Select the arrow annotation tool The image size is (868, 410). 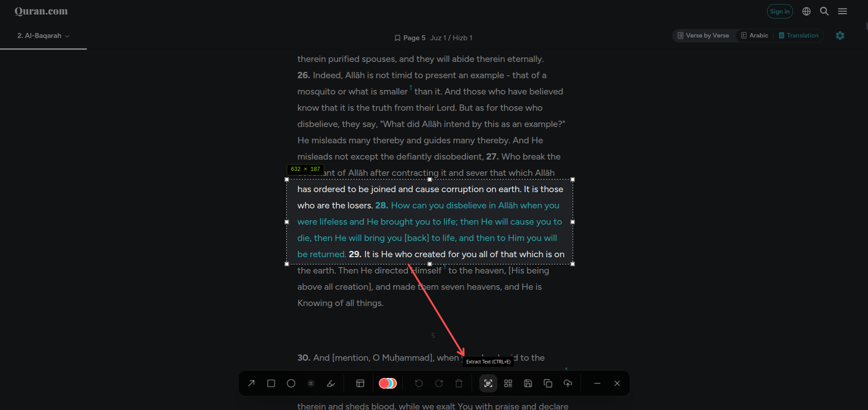[x=251, y=383]
